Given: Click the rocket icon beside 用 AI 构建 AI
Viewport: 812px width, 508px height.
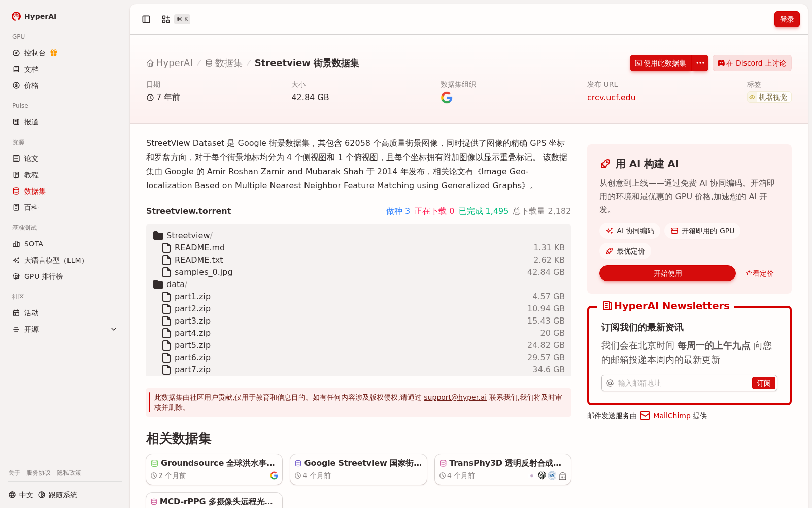Looking at the screenshot, I should click(x=605, y=164).
